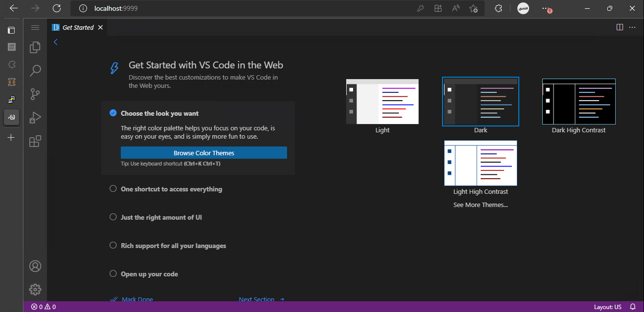Viewport: 644px width, 312px height.
Task: Select the Dark theme preview
Action: coord(481,102)
